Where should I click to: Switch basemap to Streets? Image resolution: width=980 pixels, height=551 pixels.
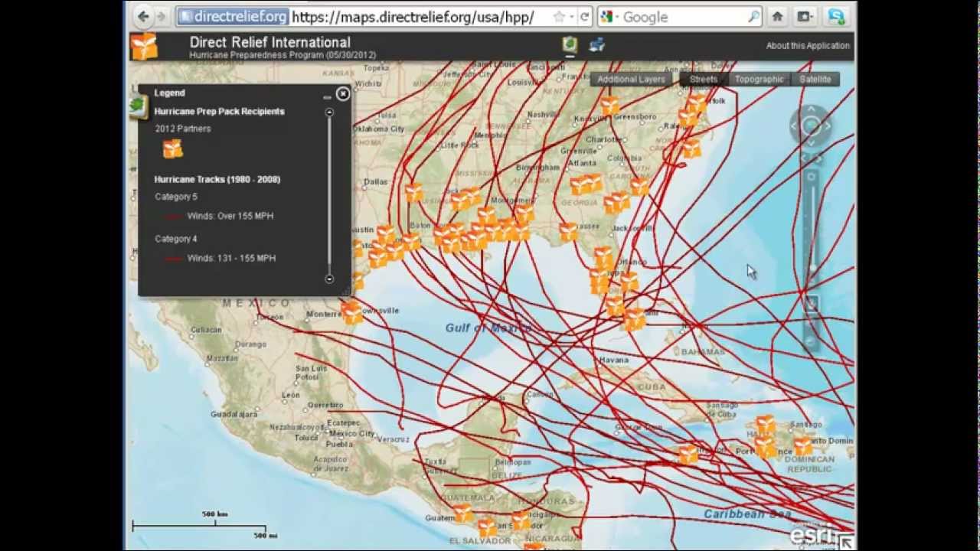point(703,79)
